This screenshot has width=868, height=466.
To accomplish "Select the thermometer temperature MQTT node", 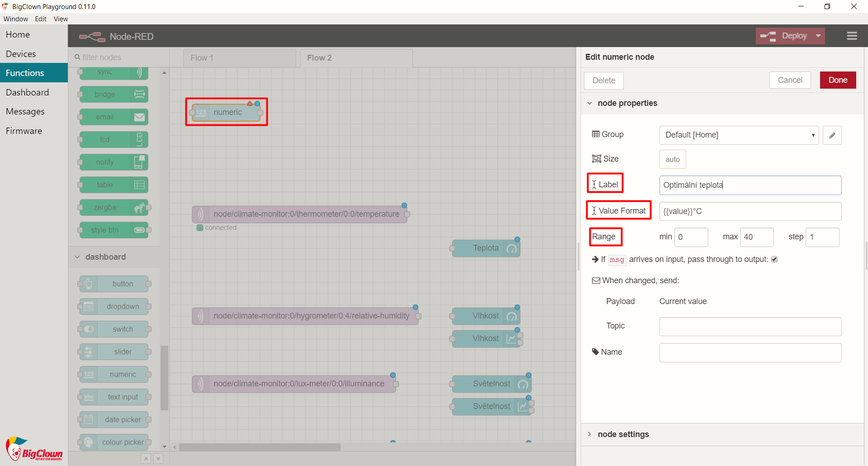I will (x=300, y=214).
